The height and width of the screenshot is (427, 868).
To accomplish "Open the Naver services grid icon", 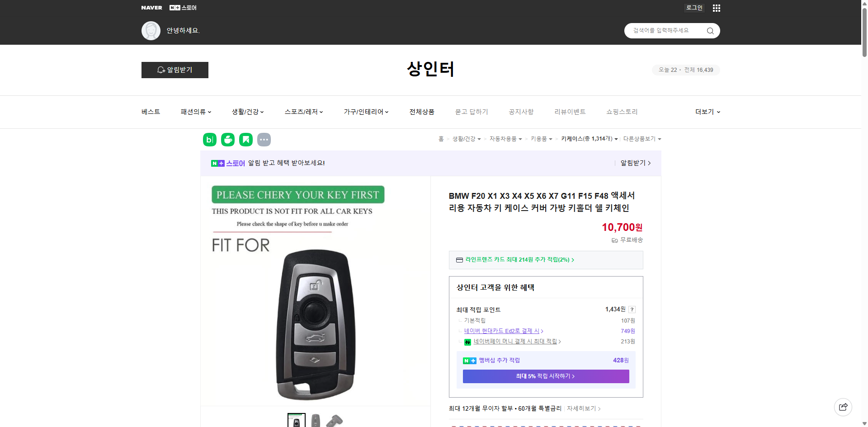I will tap(716, 8).
